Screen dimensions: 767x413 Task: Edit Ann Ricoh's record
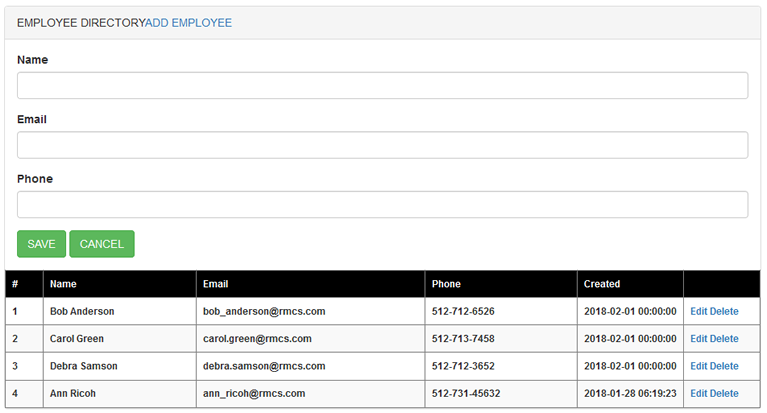point(699,393)
